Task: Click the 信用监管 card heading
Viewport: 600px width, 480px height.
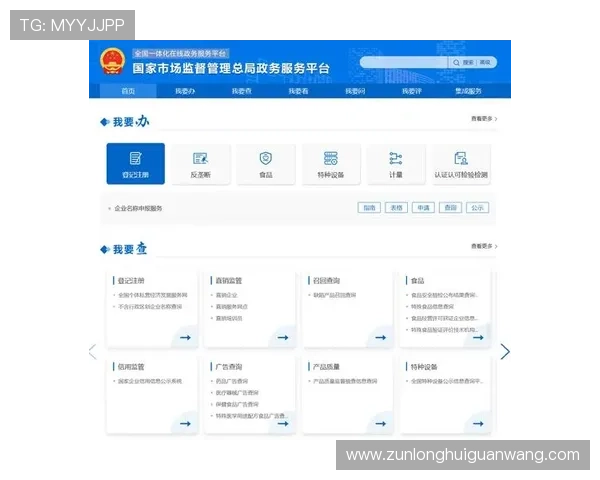Action: [x=131, y=367]
